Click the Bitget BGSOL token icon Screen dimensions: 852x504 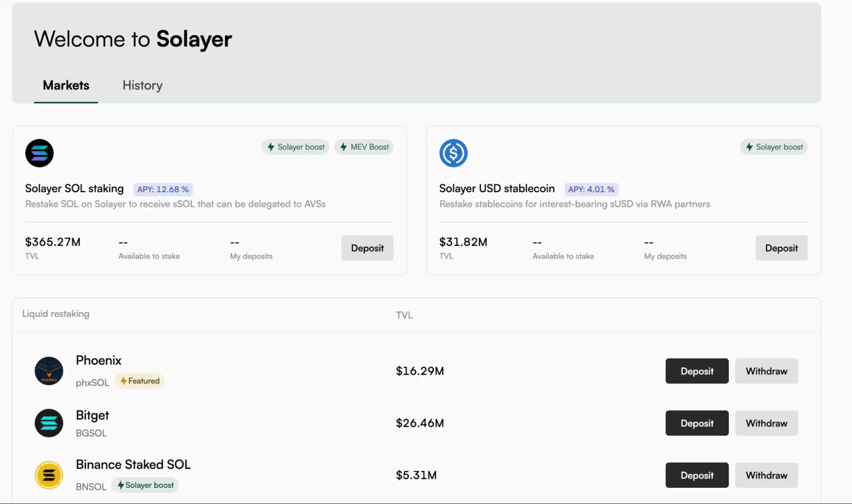point(49,423)
